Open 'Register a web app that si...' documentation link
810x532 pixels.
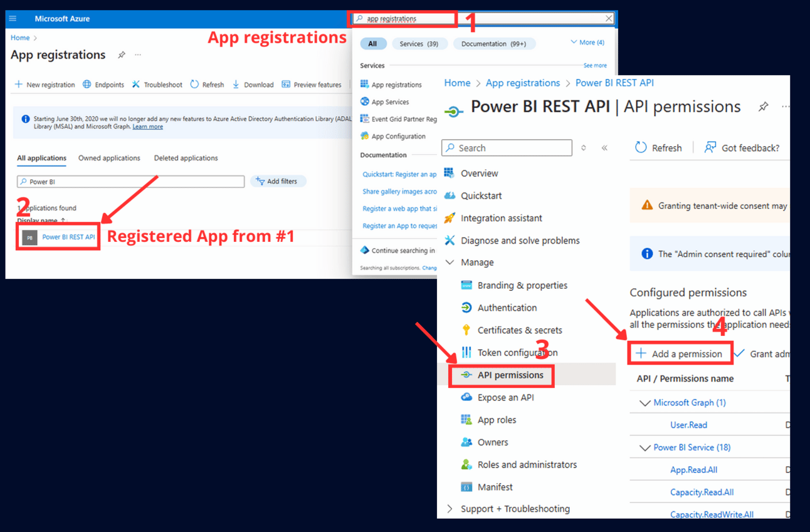pyautogui.click(x=399, y=209)
